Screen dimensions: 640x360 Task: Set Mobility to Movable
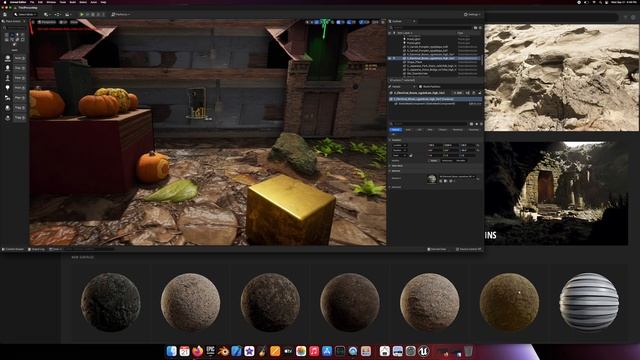coord(461,161)
